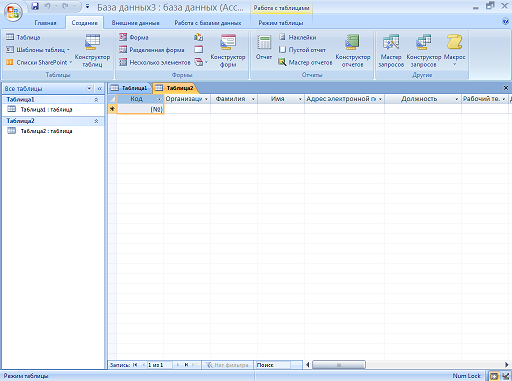Click the Office button logo

click(x=13, y=12)
